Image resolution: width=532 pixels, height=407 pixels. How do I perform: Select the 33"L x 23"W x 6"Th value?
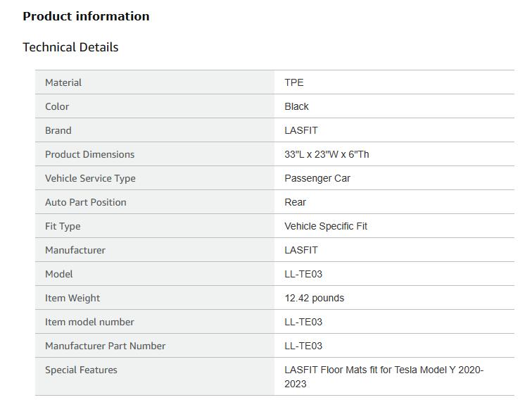pyautogui.click(x=327, y=154)
